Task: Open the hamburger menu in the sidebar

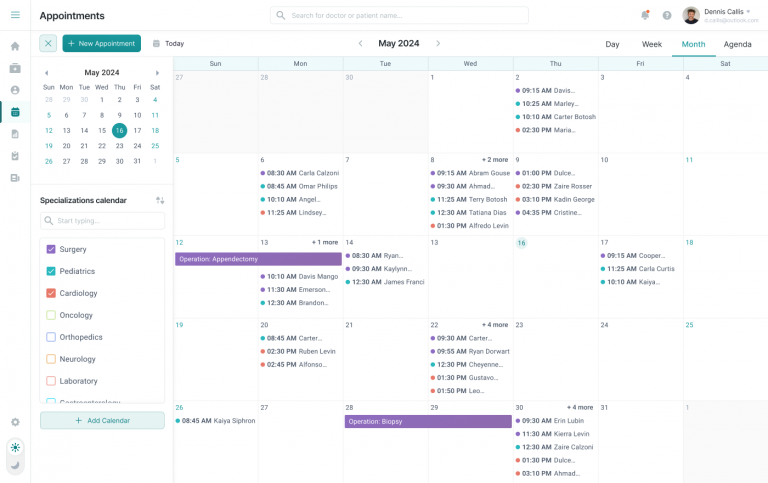Action: point(15,15)
